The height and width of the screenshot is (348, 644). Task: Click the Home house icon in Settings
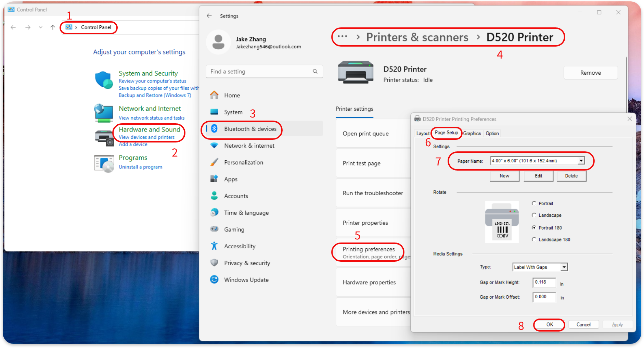click(214, 95)
